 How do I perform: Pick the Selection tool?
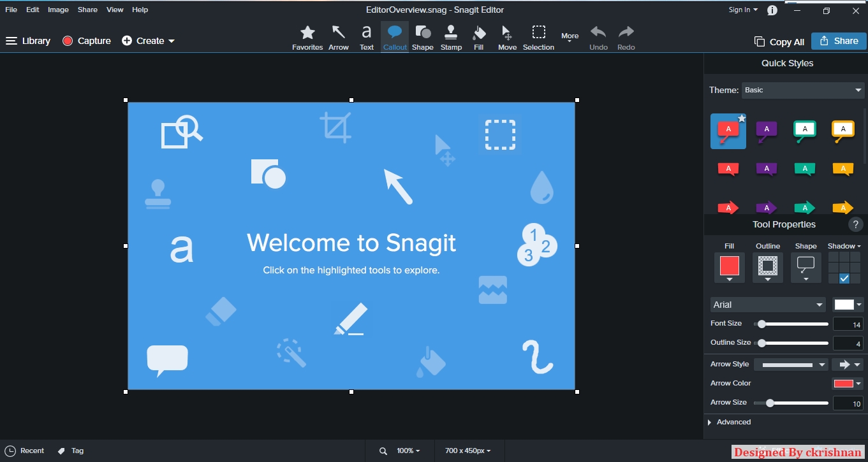point(538,36)
